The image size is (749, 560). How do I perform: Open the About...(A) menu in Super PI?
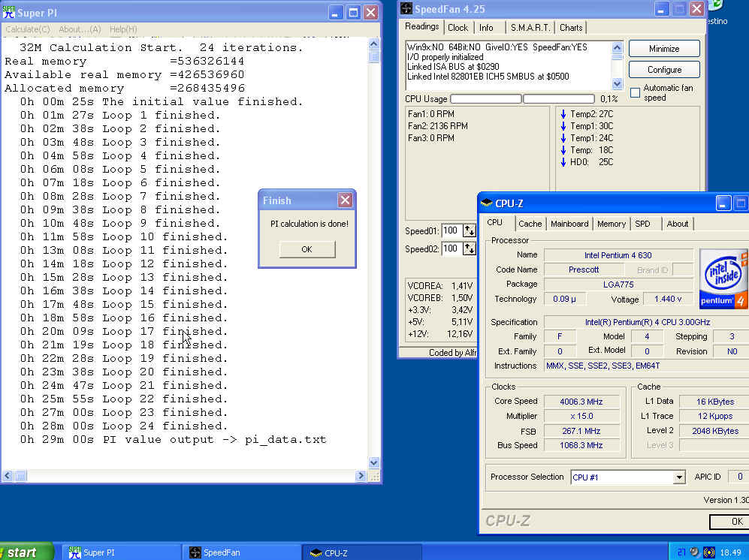(80, 29)
